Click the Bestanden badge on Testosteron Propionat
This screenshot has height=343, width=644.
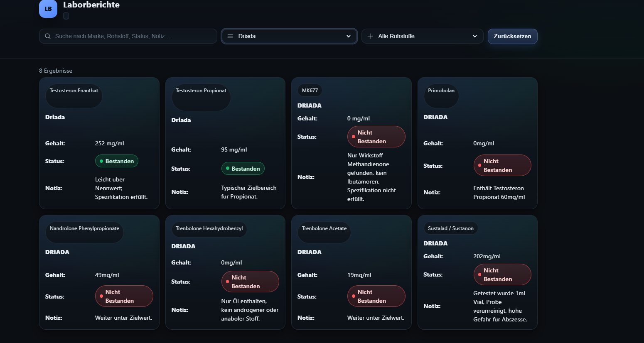pos(243,169)
